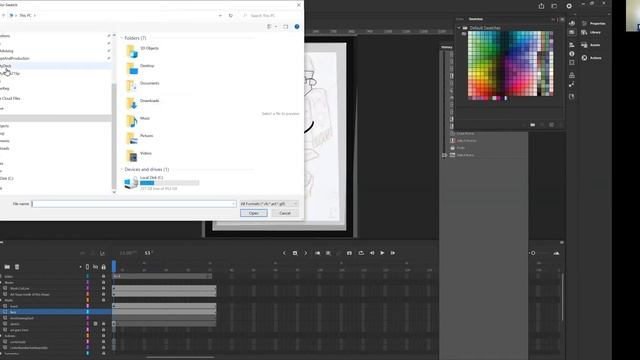Select the 3D Objects folder
This screenshot has width=640, height=360.
(142, 51)
